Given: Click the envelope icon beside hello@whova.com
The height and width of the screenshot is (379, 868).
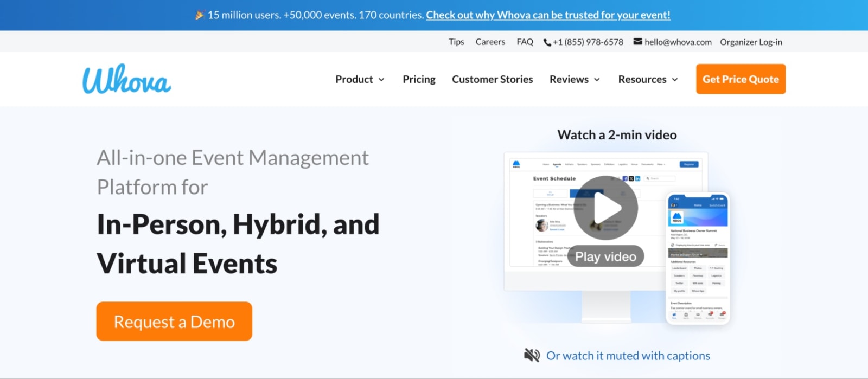Looking at the screenshot, I should 638,42.
